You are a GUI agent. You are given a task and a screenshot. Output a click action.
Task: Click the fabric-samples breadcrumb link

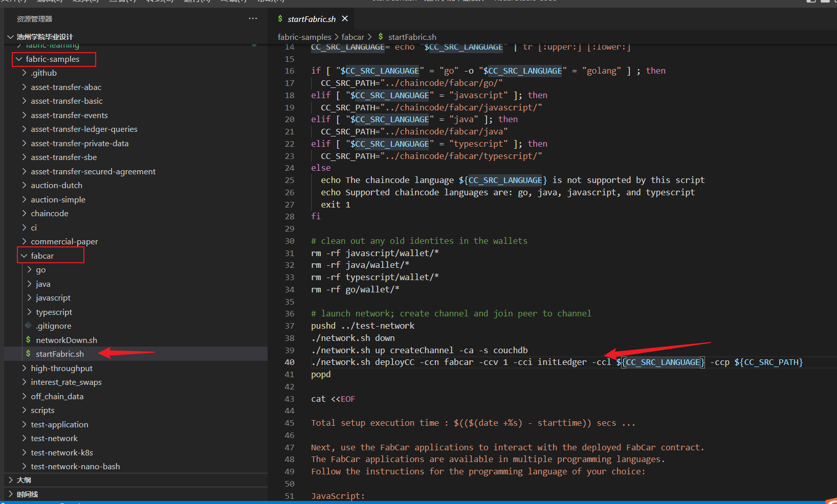[304, 37]
